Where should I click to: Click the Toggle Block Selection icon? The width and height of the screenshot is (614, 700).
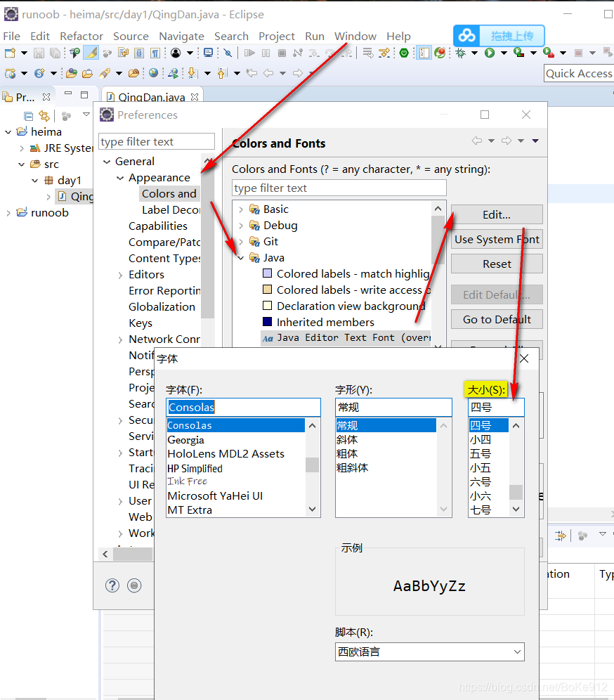(139, 53)
